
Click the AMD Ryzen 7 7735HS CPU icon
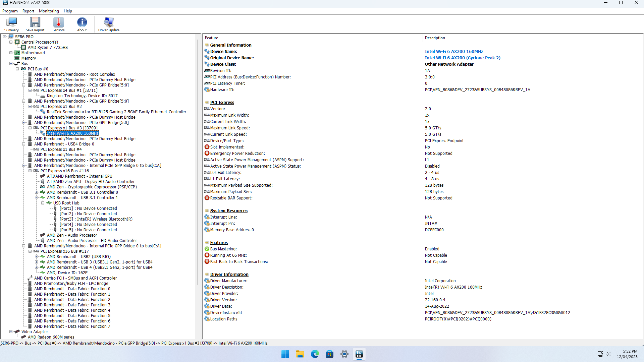point(23,48)
